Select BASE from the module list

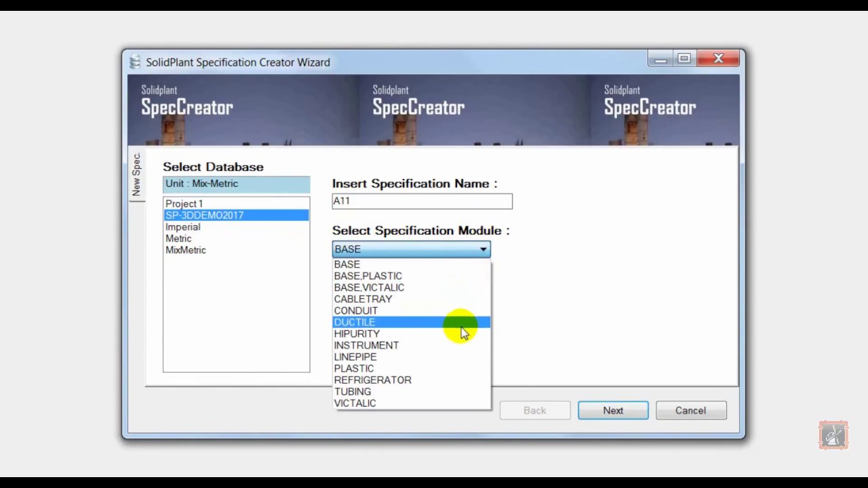411,264
